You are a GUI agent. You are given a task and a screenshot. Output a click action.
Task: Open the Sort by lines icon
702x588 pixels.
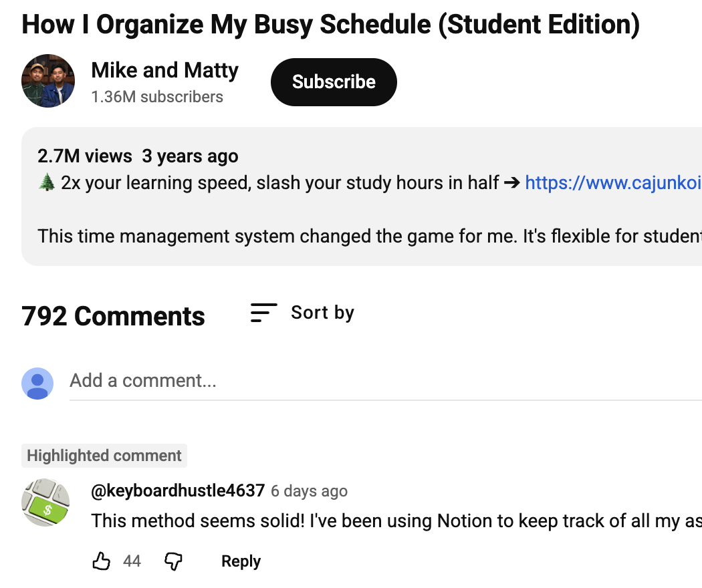[x=263, y=313]
